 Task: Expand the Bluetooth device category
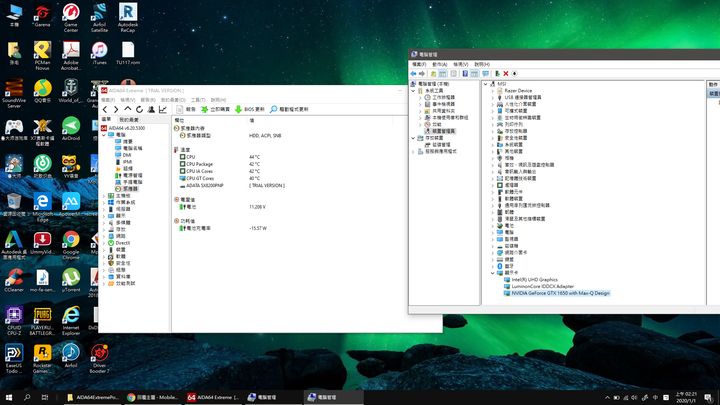[493, 266]
